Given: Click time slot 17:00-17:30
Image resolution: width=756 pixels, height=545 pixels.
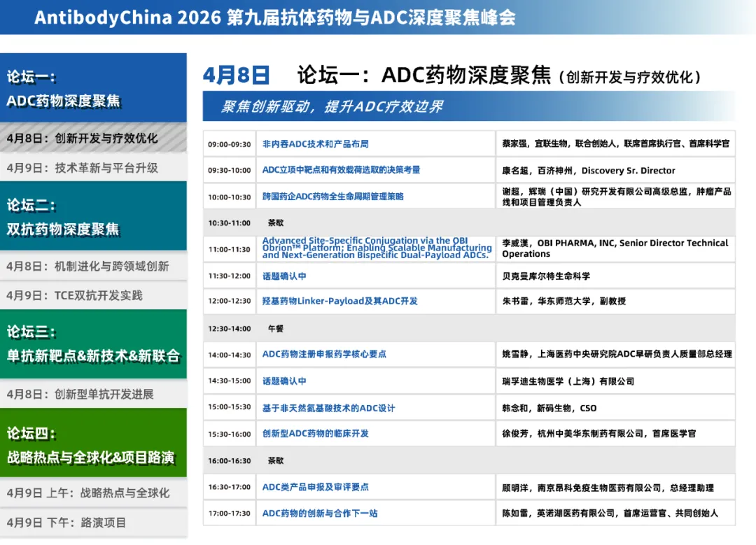Looking at the screenshot, I should click(x=230, y=514).
